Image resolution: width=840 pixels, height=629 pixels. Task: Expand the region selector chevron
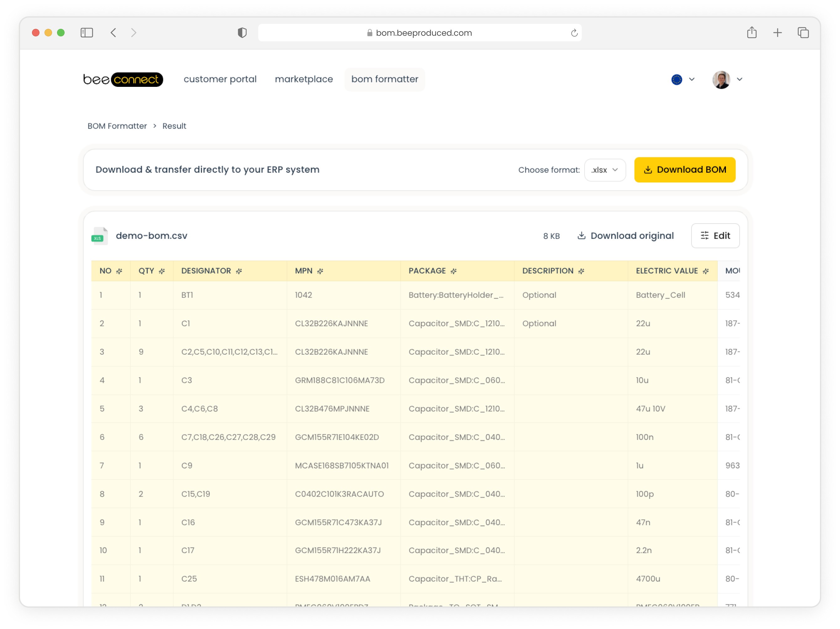691,79
